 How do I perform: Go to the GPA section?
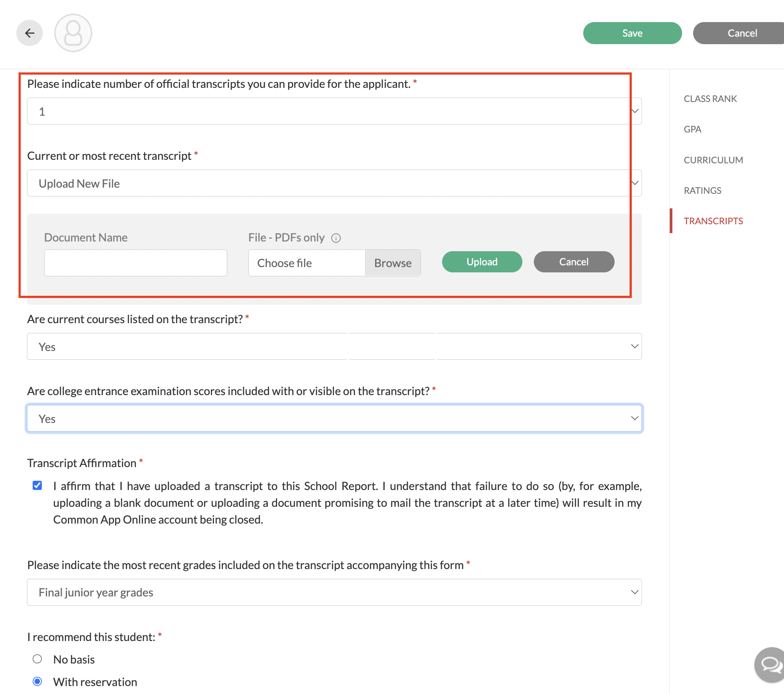[x=693, y=129]
